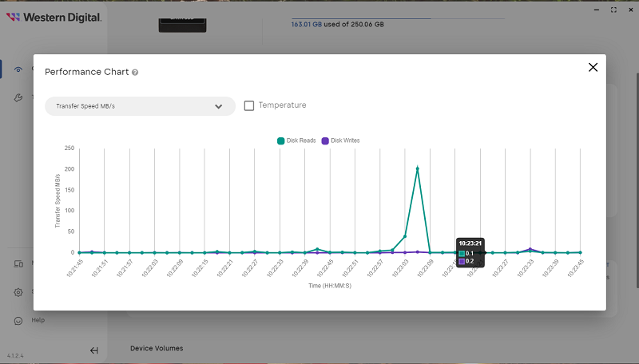The width and height of the screenshot is (639, 364).
Task: Toggle Disk Reads legend swatch
Action: pyautogui.click(x=281, y=140)
